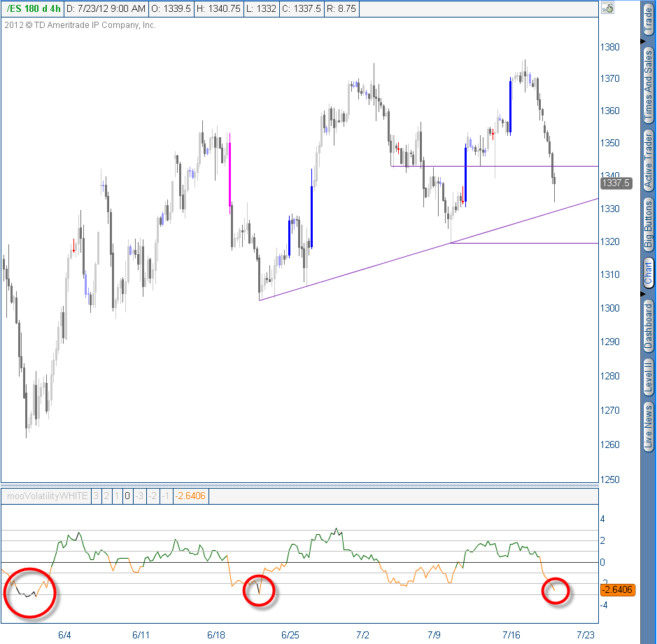Open the Trade sidebar panel

coord(649,17)
